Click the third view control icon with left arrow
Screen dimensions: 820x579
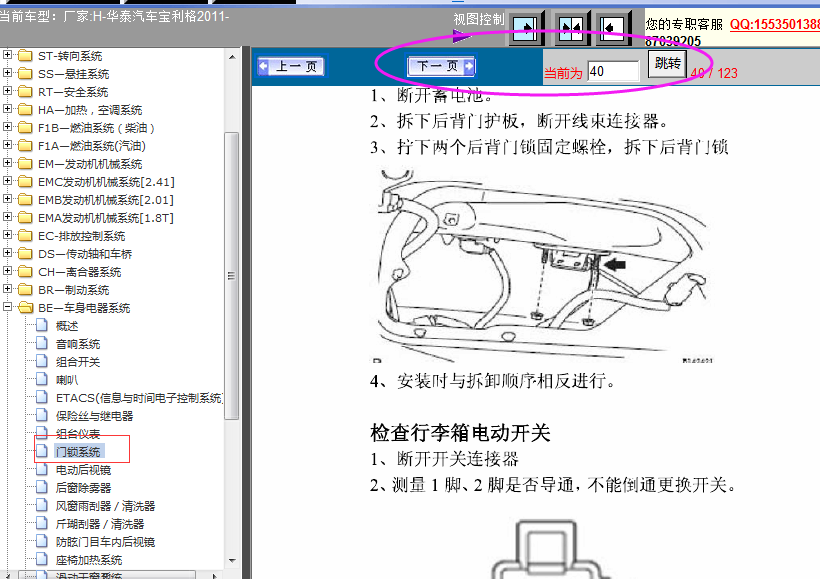point(612,28)
